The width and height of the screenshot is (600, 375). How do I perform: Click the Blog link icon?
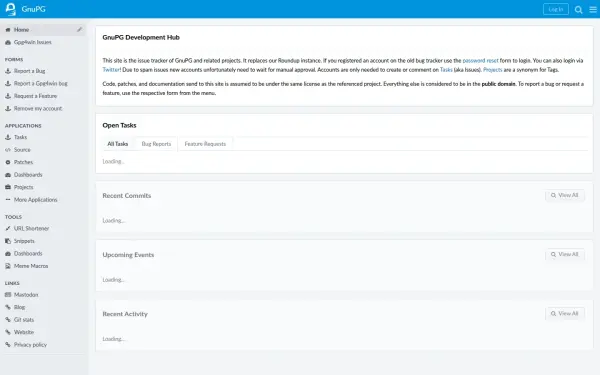coord(8,307)
